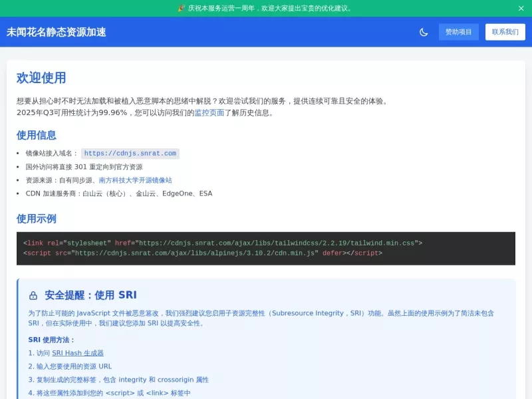Click the 联系我们 contact button
532x399 pixels.
pos(505,32)
